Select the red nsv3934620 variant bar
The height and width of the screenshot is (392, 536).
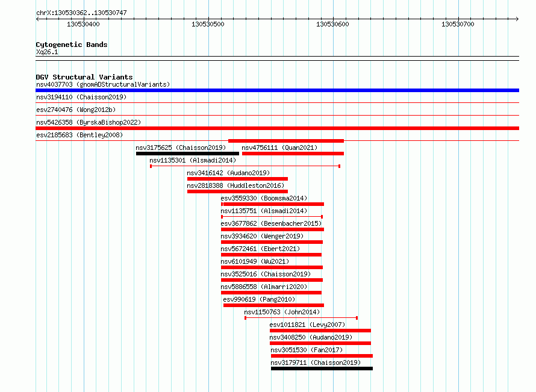[x=272, y=242]
